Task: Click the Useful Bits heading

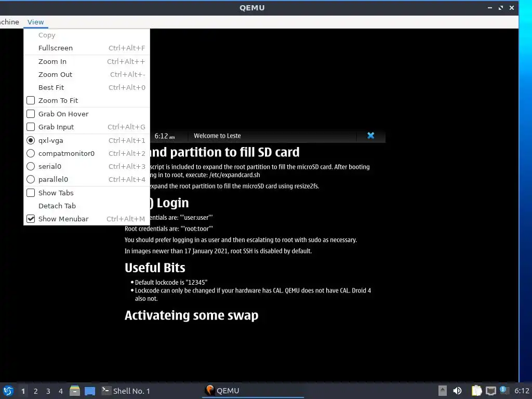Action: click(x=155, y=268)
